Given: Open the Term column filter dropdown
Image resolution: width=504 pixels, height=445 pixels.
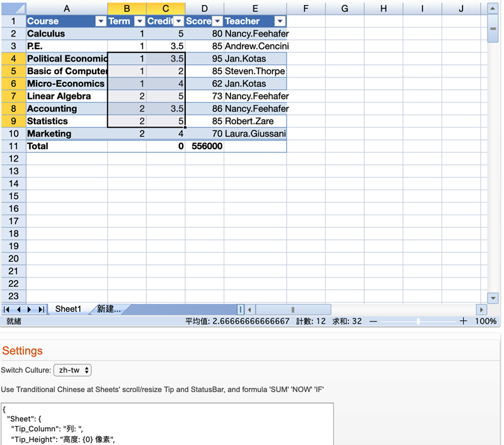Looking at the screenshot, I should pos(139,21).
